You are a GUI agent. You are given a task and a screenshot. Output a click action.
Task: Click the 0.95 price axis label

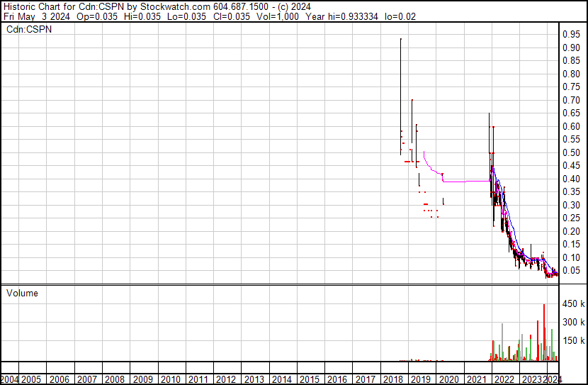[571, 34]
